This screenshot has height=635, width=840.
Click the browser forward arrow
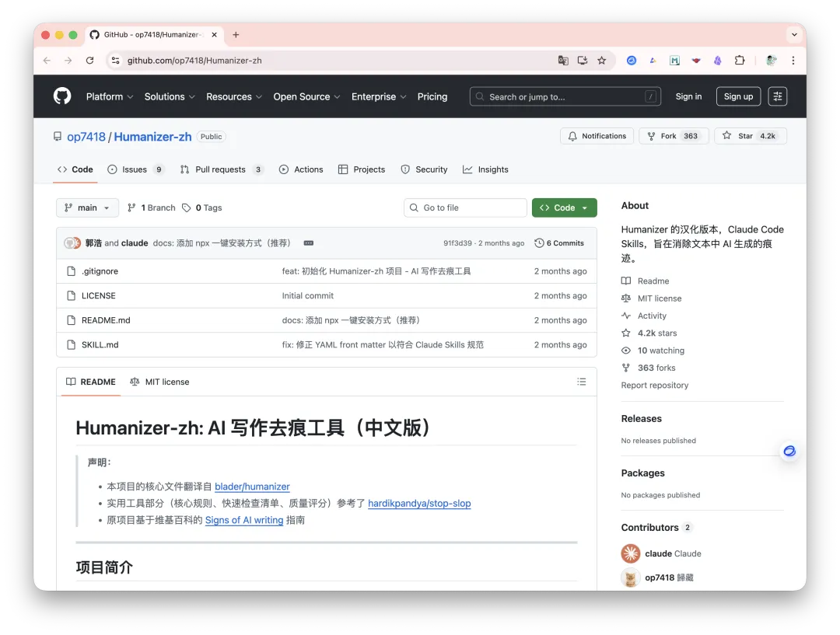(x=68, y=61)
